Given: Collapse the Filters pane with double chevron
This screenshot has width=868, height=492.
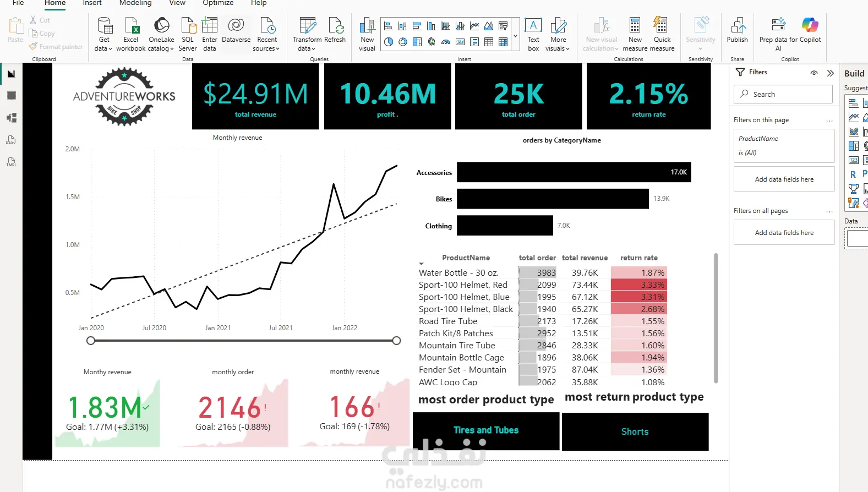Looking at the screenshot, I should click(x=830, y=73).
